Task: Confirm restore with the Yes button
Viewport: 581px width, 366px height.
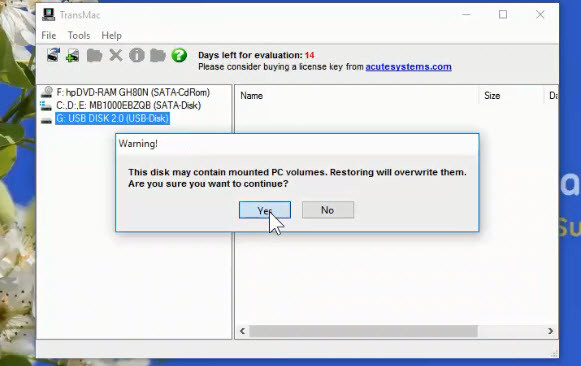Action: tap(265, 210)
